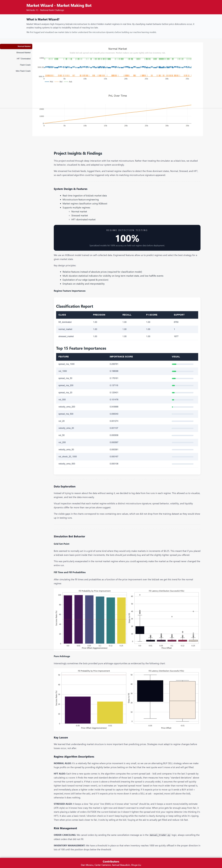The height and width of the screenshot is (868, 222).
Task: Switch to the Mini Flash Crash tab
Action: (x=16, y=71)
